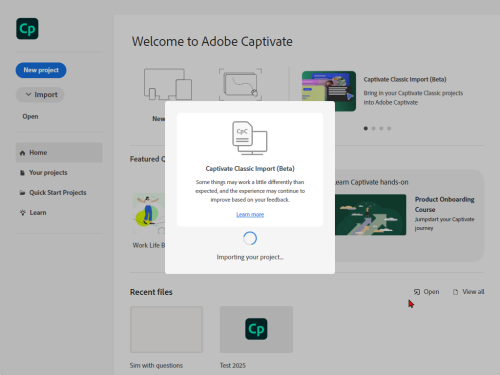
Task: Select the first carousel dot
Action: pyautogui.click(x=366, y=128)
